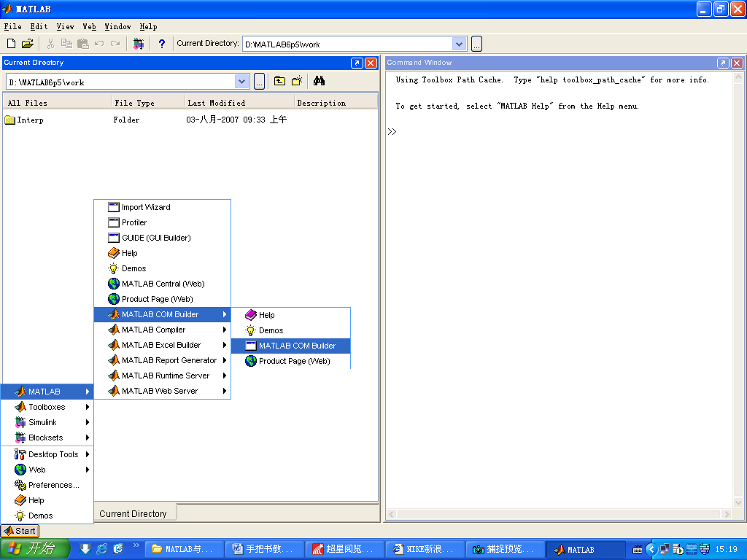
Task: Undock the Current Directory panel
Action: pos(357,63)
